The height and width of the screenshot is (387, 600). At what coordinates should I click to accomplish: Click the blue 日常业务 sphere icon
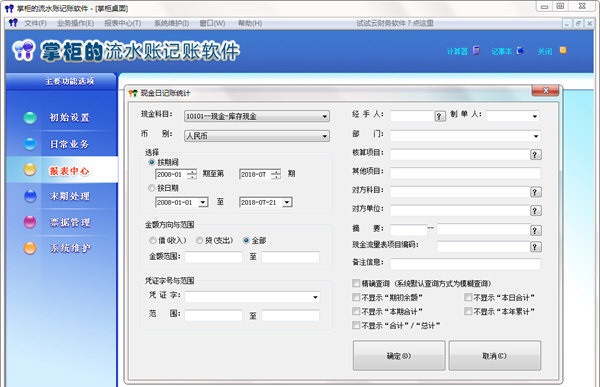30,144
